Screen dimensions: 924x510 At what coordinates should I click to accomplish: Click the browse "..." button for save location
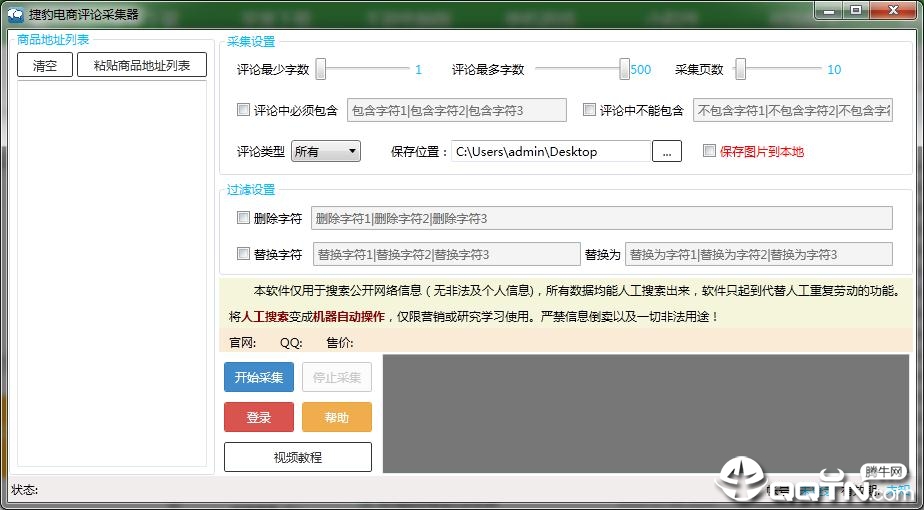coord(666,152)
